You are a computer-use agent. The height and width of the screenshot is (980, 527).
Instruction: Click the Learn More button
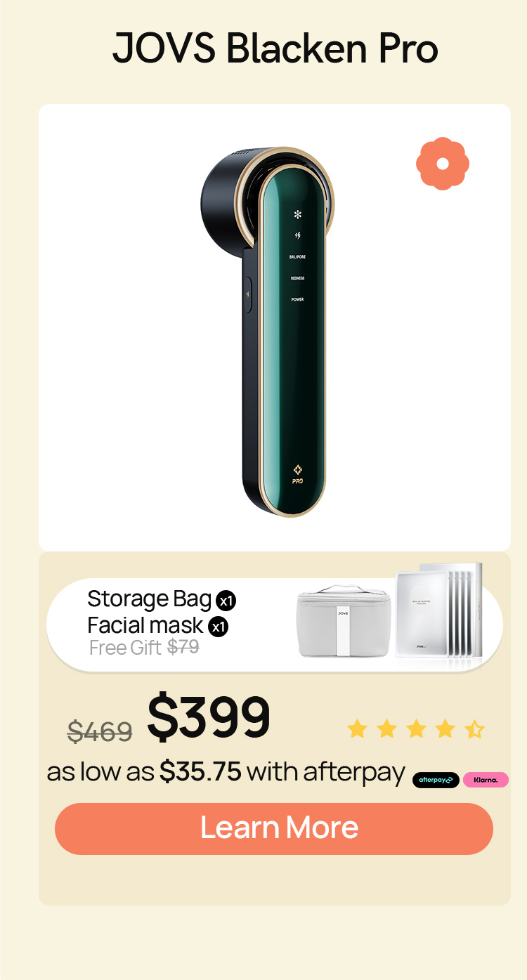pos(274,829)
